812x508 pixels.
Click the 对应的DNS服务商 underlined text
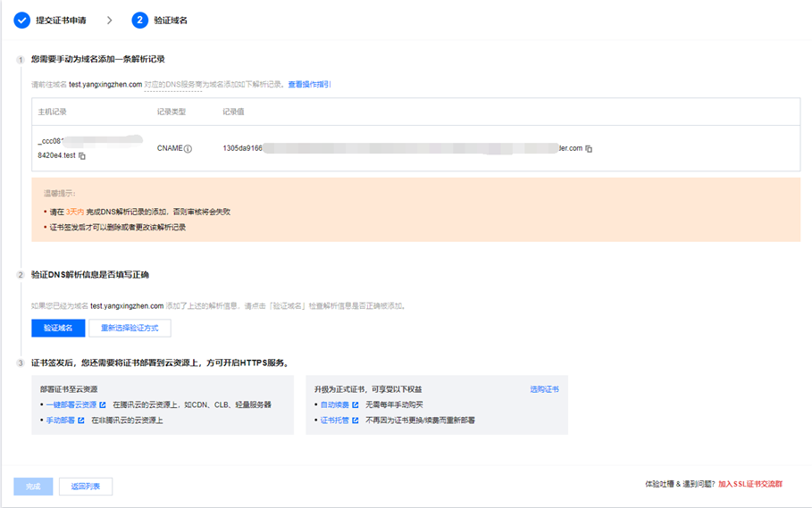tap(173, 84)
